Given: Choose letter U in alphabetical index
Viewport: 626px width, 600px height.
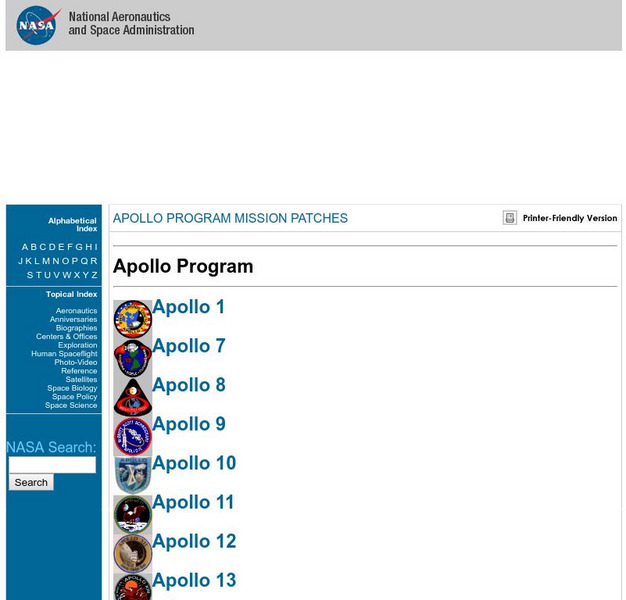Looking at the screenshot, I should [x=48, y=275].
